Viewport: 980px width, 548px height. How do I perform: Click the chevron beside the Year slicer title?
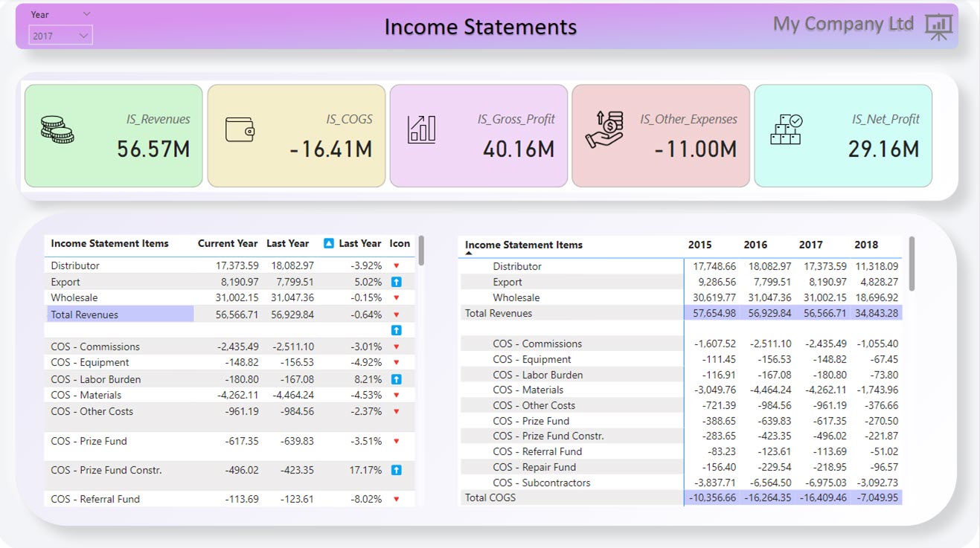pos(87,14)
